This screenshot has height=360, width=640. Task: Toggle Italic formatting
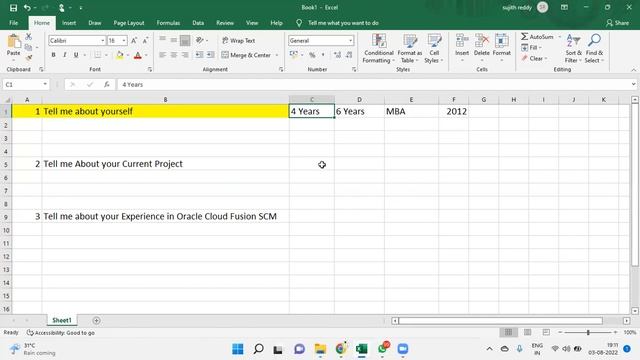[64, 55]
